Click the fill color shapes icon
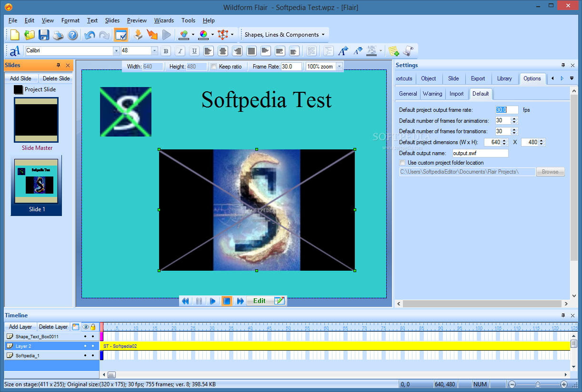The image size is (582, 392). 184,35
